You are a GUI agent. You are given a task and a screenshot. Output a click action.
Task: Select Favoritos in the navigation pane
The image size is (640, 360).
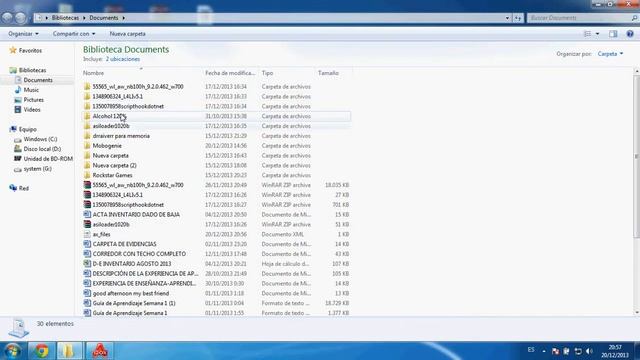30,51
